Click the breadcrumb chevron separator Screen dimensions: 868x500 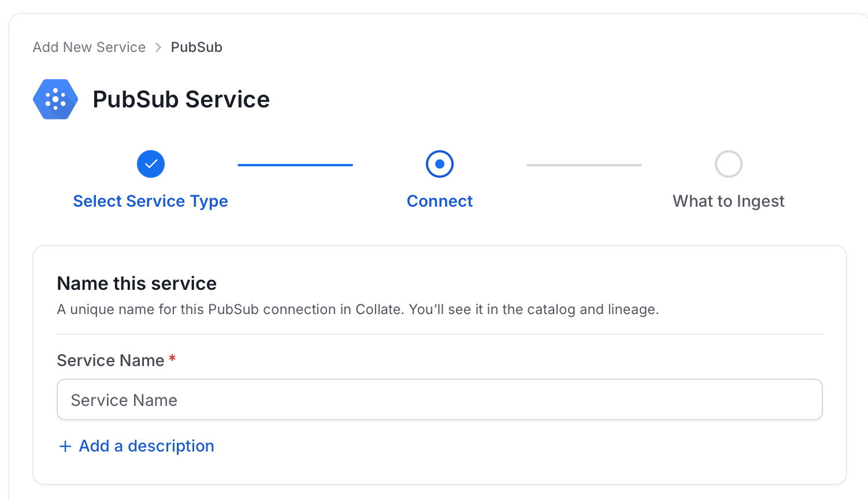(x=158, y=47)
